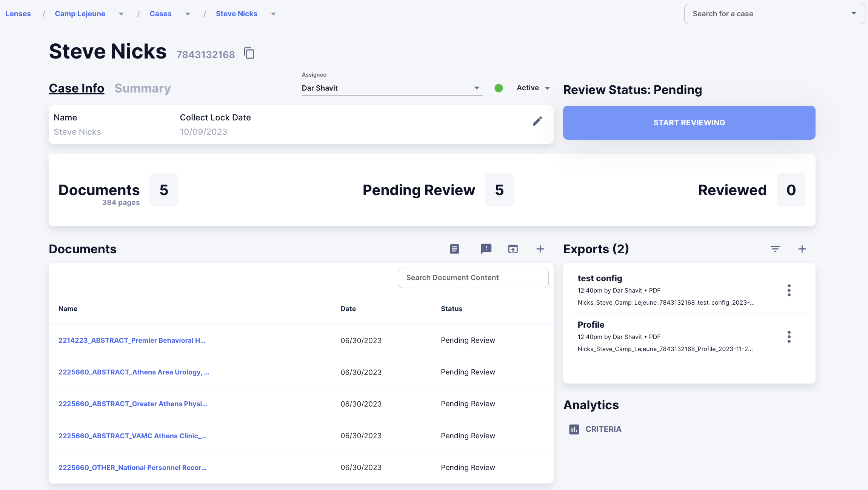The width and height of the screenshot is (868, 490).
Task: Switch to the Summary tab
Action: pyautogui.click(x=143, y=88)
